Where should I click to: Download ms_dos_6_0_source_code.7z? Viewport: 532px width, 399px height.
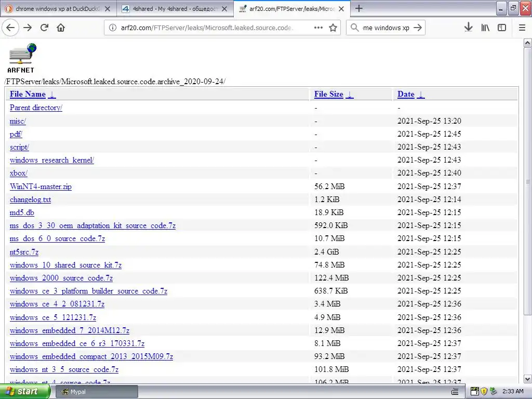[57, 238]
